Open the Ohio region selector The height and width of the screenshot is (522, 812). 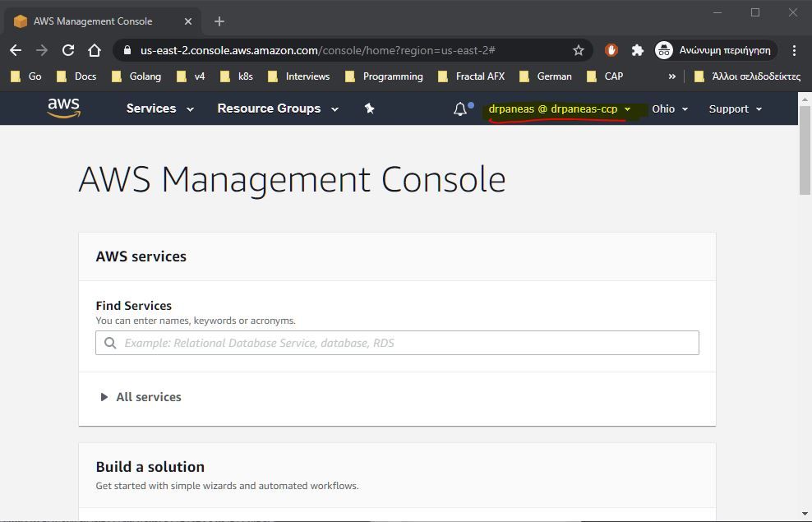click(670, 108)
